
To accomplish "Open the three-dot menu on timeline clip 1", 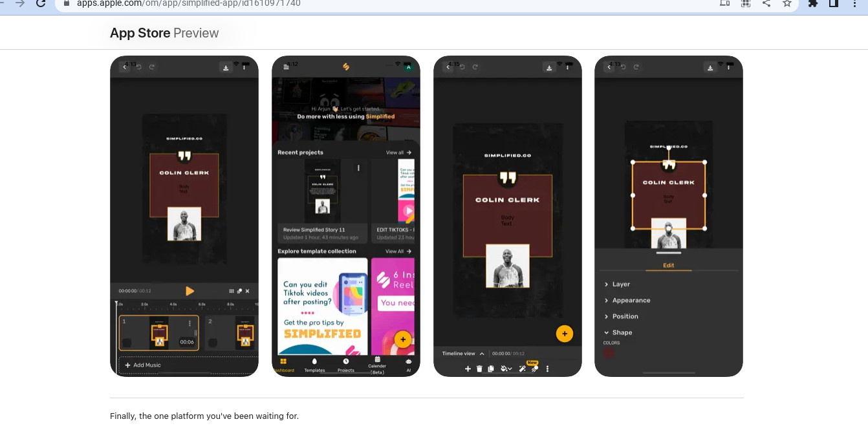I will pyautogui.click(x=190, y=323).
